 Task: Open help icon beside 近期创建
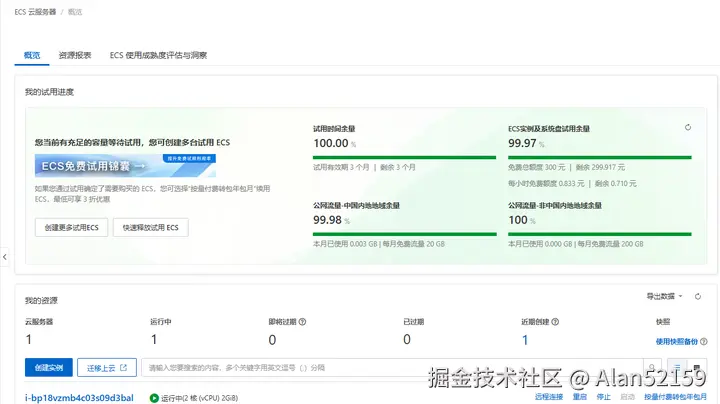(x=555, y=322)
